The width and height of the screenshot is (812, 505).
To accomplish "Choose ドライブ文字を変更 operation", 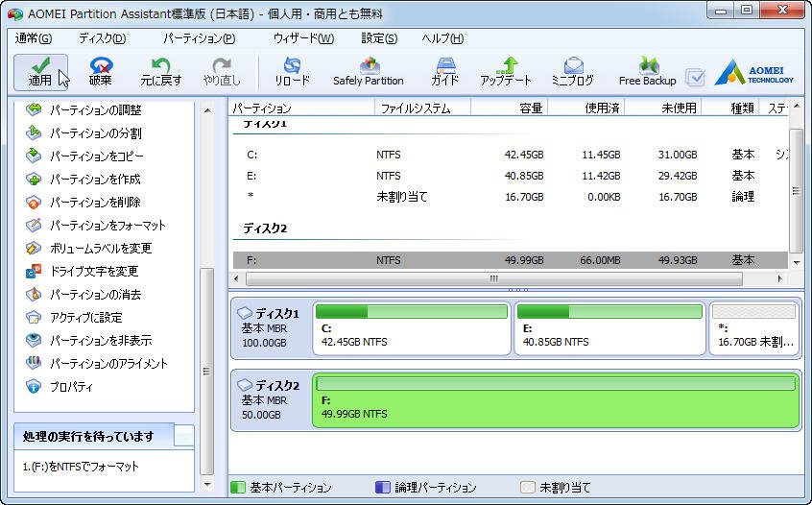I will pos(82,271).
